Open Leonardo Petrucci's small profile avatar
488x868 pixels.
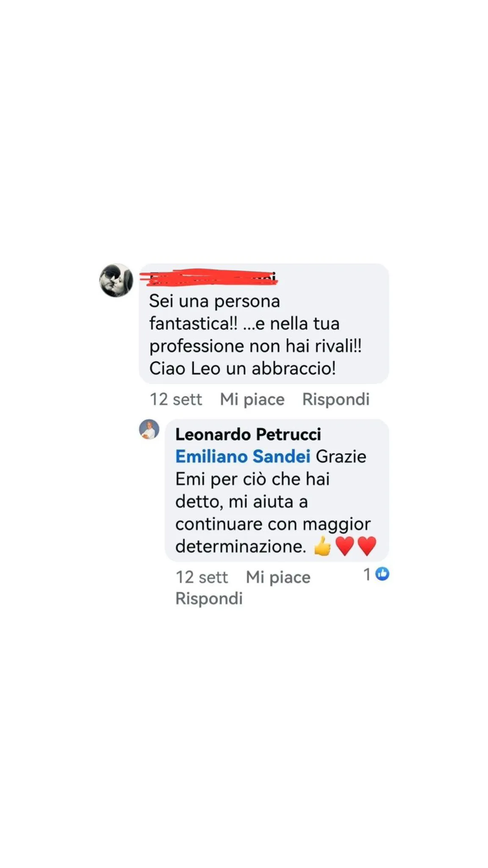coord(149,429)
